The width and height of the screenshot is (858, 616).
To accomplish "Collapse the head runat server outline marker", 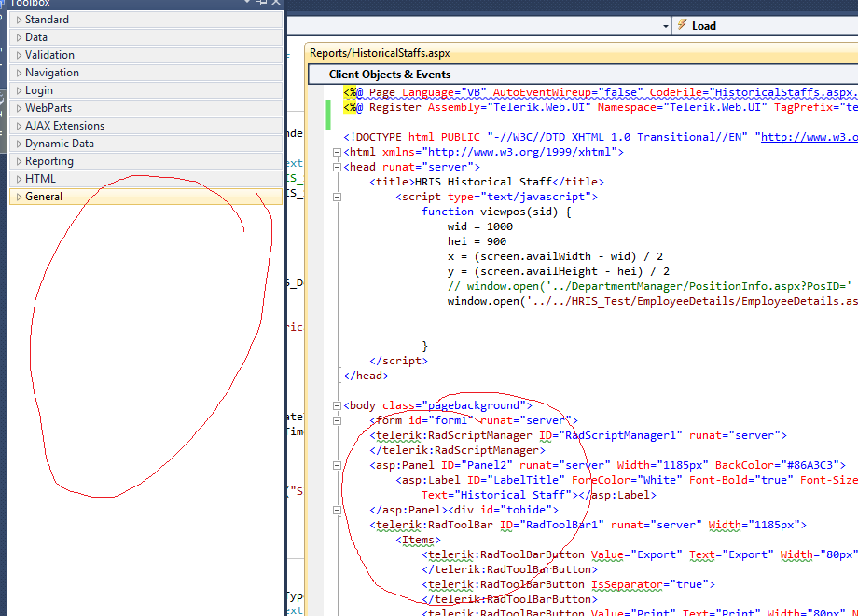I will coord(337,167).
